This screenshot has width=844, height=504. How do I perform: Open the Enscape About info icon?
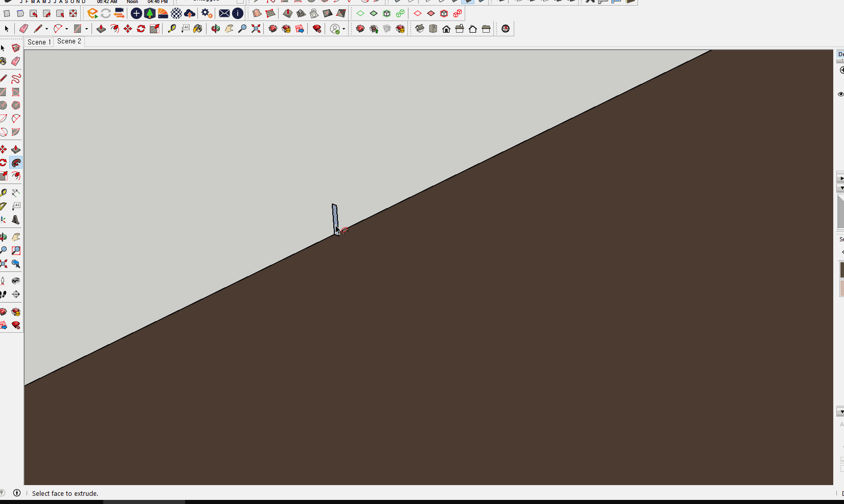(238, 13)
